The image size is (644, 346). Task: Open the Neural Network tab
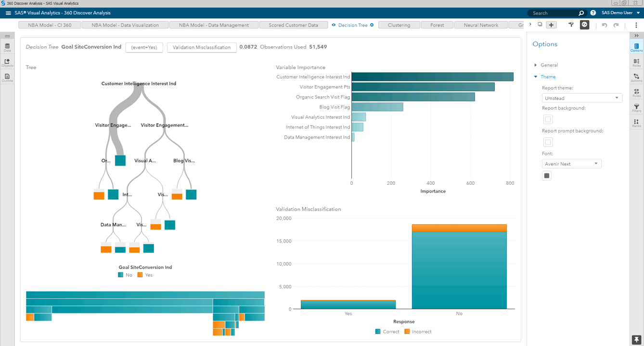tap(480, 25)
